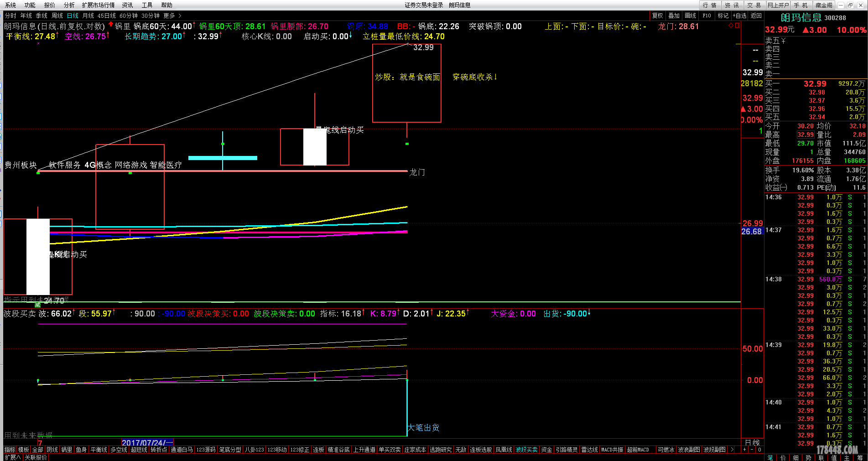
Task: Select the 笔底分型 indicator tab
Action: click(230, 450)
